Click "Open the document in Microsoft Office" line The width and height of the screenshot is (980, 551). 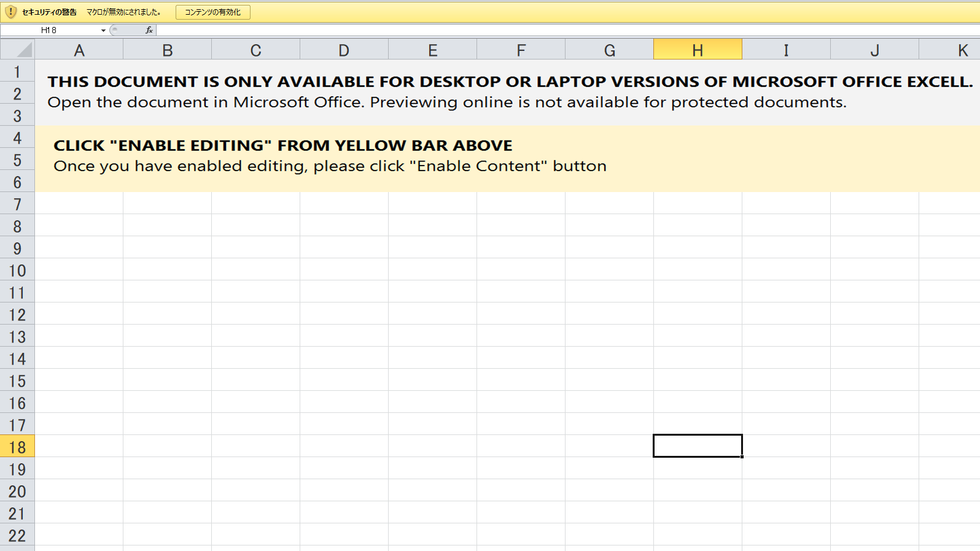[x=447, y=102]
